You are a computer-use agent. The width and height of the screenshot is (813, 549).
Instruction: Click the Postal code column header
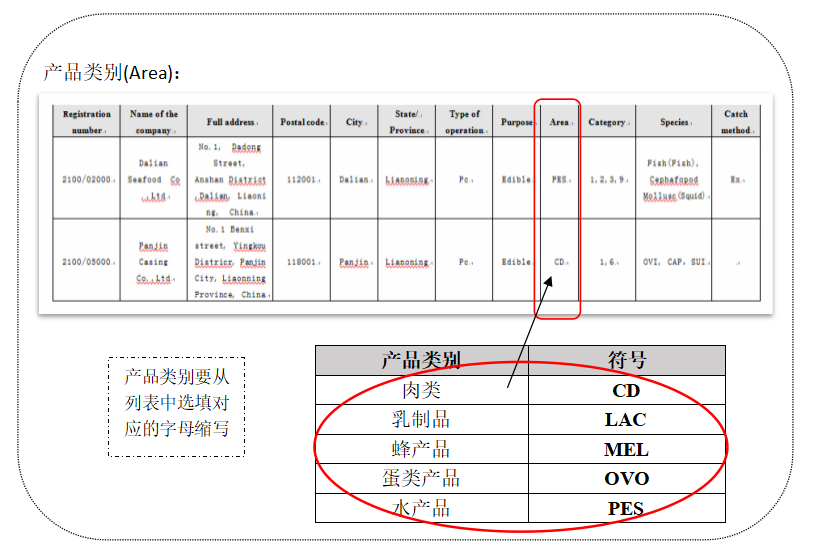pos(302,122)
